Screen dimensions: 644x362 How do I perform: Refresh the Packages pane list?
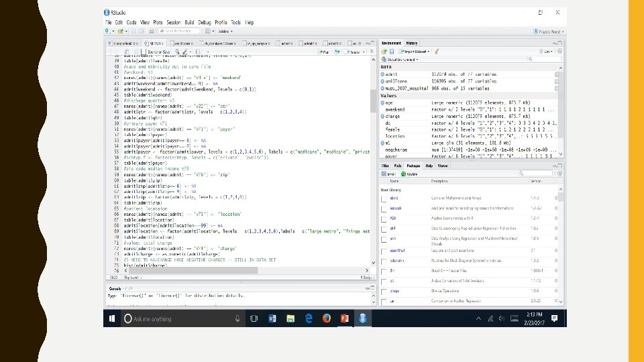coord(559,174)
